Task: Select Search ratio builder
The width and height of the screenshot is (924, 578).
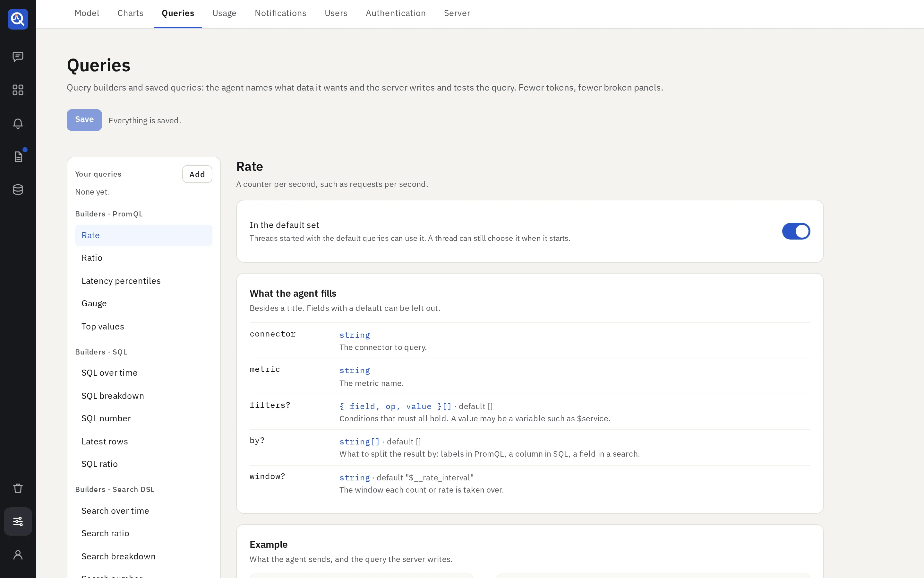Action: (x=143, y=533)
